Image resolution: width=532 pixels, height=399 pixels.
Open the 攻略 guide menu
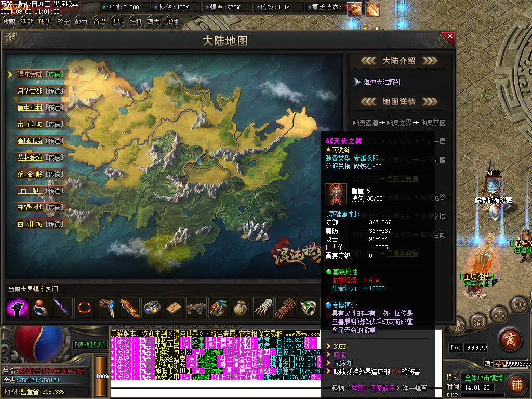click(x=9, y=22)
